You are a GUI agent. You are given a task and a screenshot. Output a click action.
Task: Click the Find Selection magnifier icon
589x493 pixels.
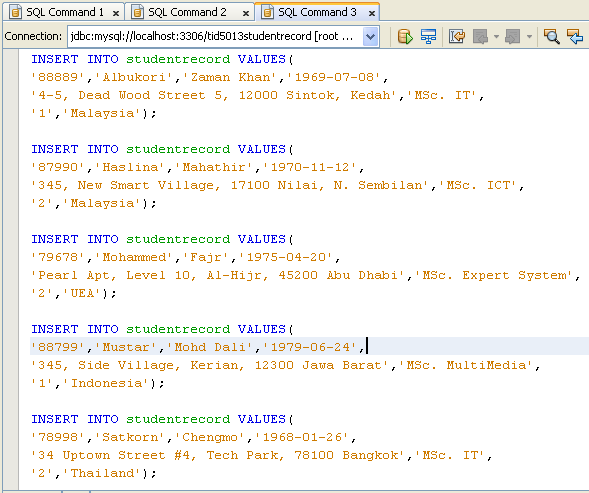click(x=552, y=36)
